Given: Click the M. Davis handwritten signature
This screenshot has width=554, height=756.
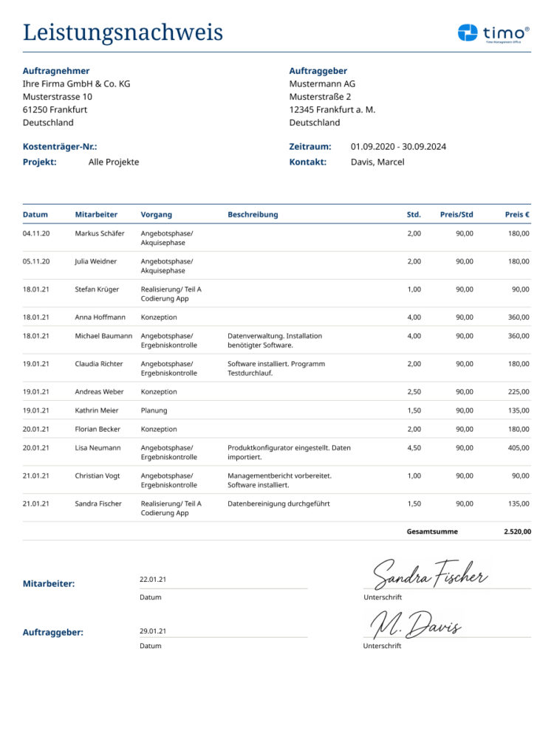Looking at the screenshot, I should click(415, 625).
